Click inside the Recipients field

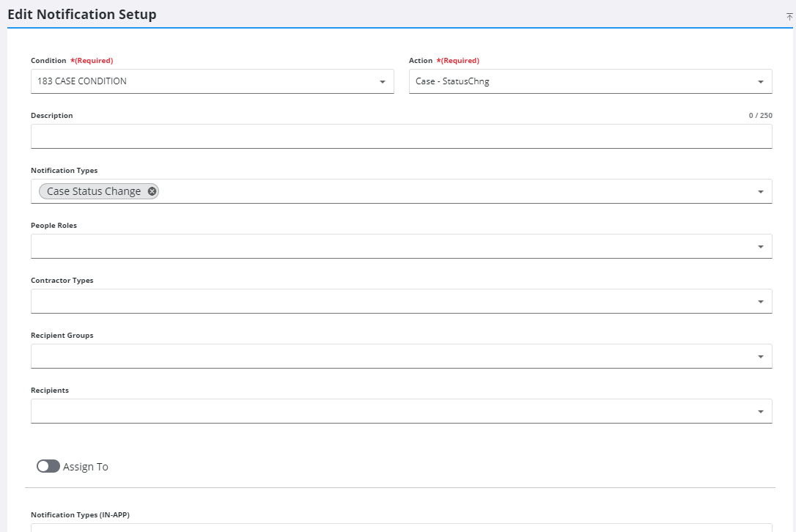366,410
